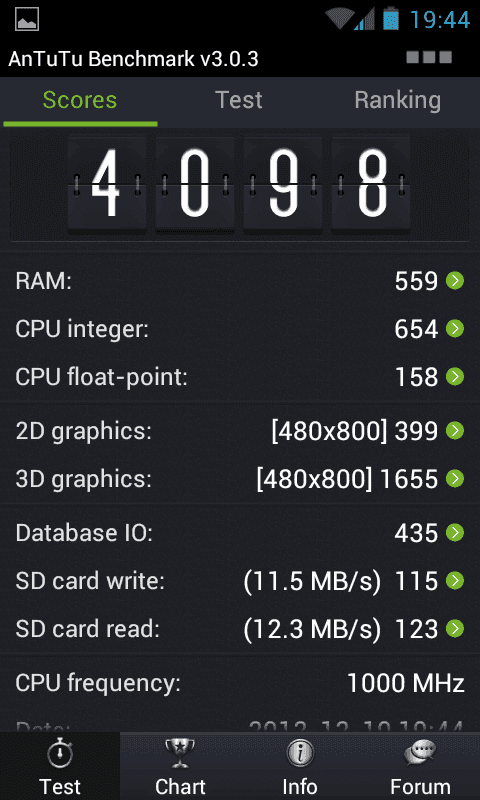Open the trophy Chart icon
This screenshot has height=800, width=480.
(180, 754)
